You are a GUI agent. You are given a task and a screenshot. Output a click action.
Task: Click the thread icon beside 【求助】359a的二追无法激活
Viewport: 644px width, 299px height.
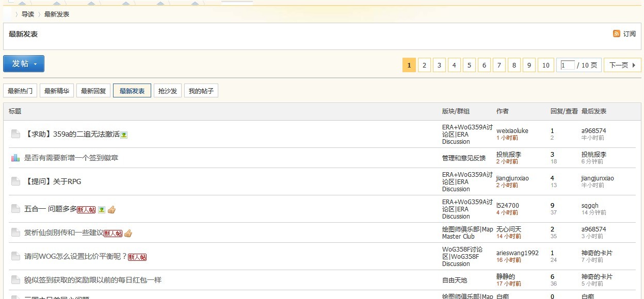tap(15, 134)
